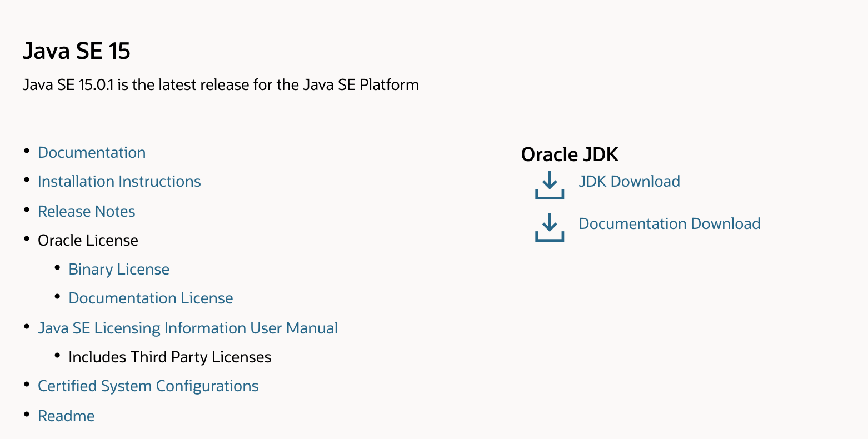Click the 'Java SE 15' heading

(x=77, y=51)
